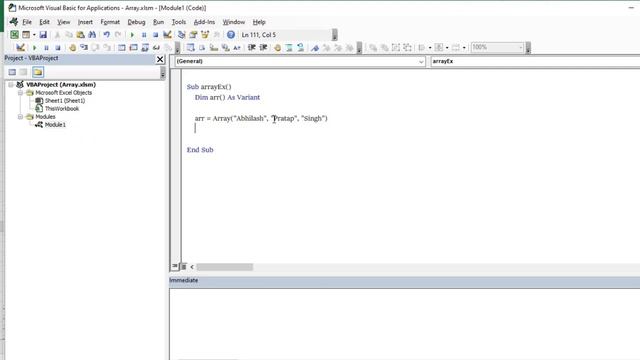Collapse the Modules folder
640x360 pixels.
click(20, 117)
